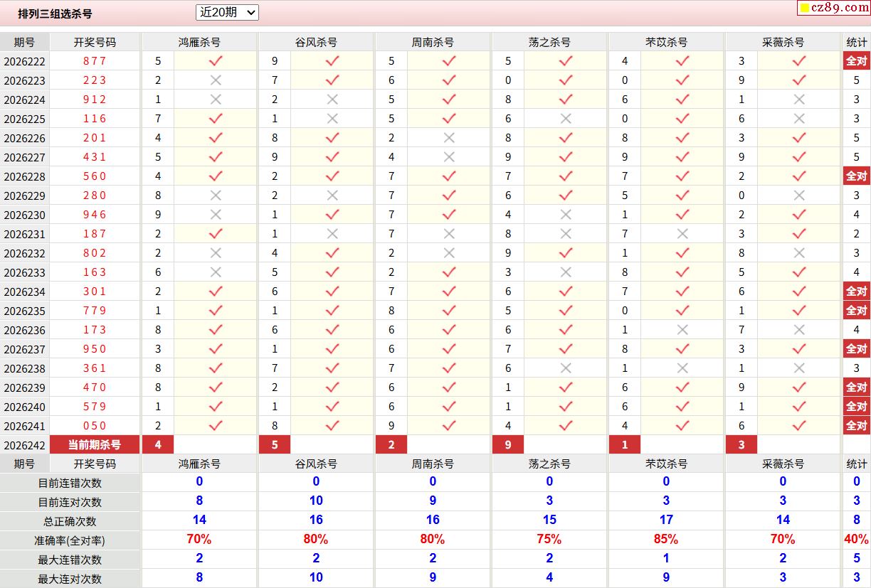Select the 统计 column header at top right
The image size is (871, 588).
[x=857, y=42]
